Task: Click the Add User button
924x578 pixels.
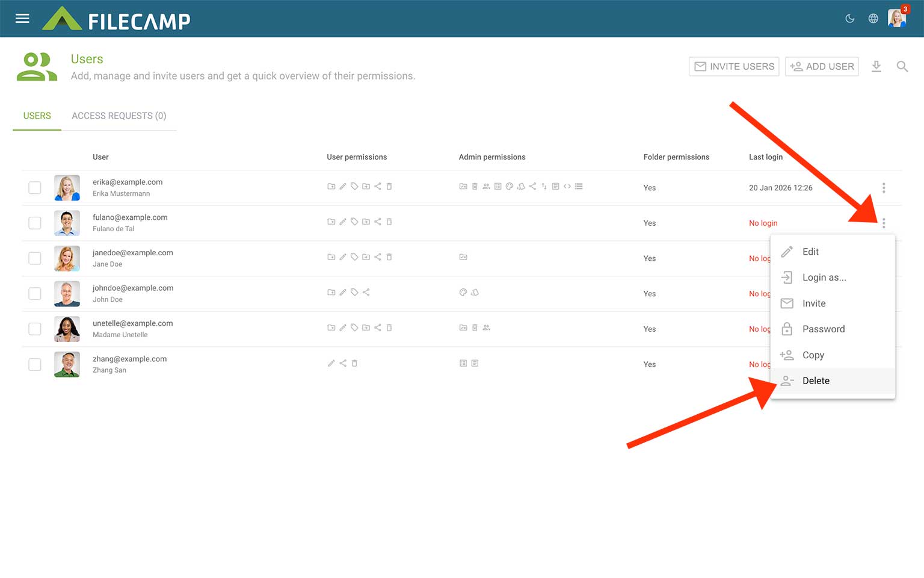Action: [x=822, y=66]
